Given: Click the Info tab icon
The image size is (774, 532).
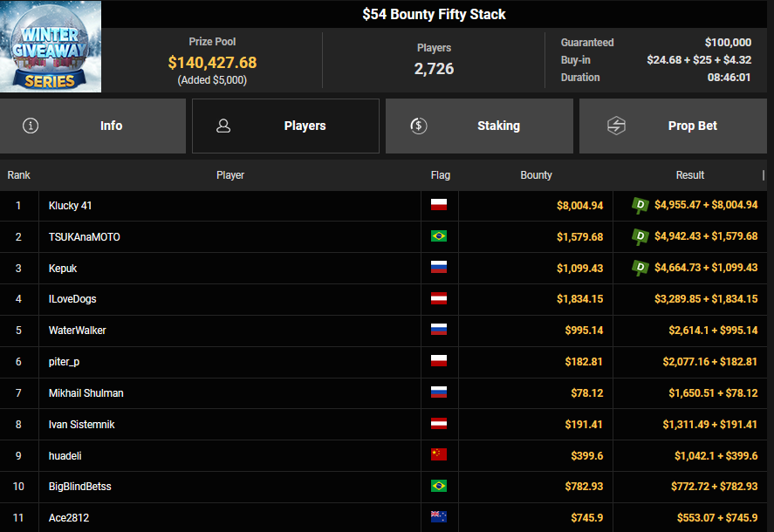Looking at the screenshot, I should coord(31,126).
